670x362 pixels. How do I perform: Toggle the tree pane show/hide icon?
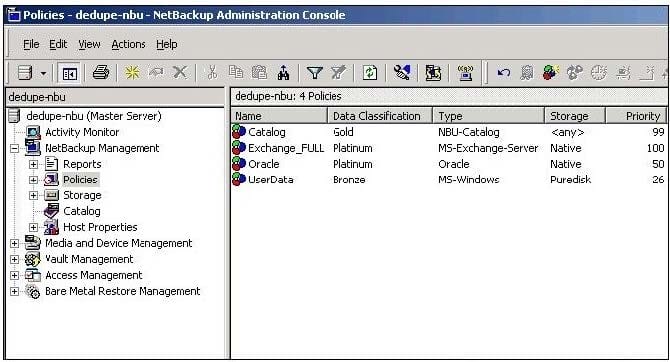[70, 74]
